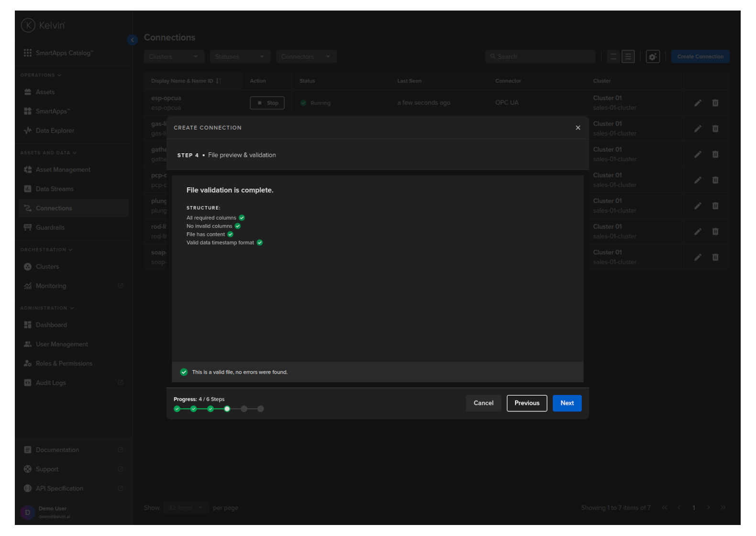Cancel the Create Connection wizard
The image size is (756, 536).
483,403
